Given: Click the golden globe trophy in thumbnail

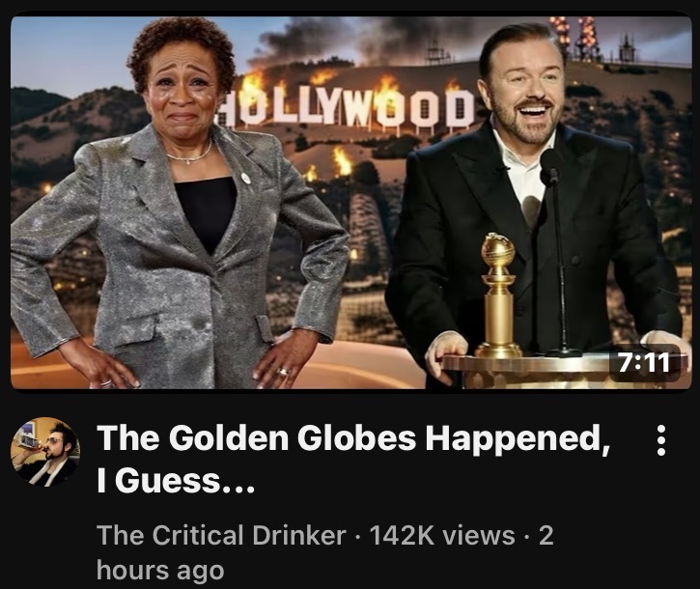Looking at the screenshot, I should point(497,294).
